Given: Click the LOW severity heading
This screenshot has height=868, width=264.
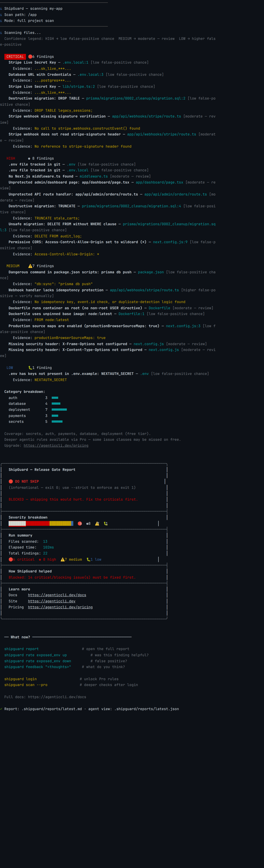Looking at the screenshot, I should (10, 368).
